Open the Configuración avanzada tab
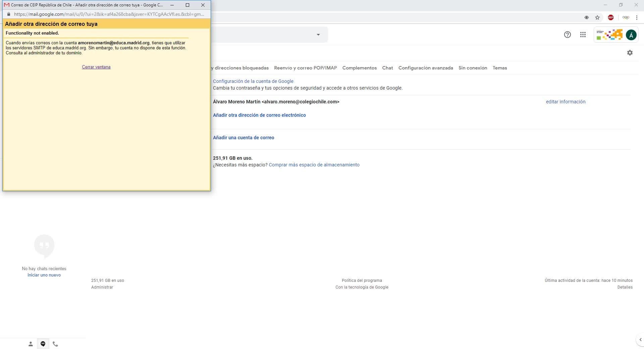This screenshot has width=644, height=349. (425, 68)
